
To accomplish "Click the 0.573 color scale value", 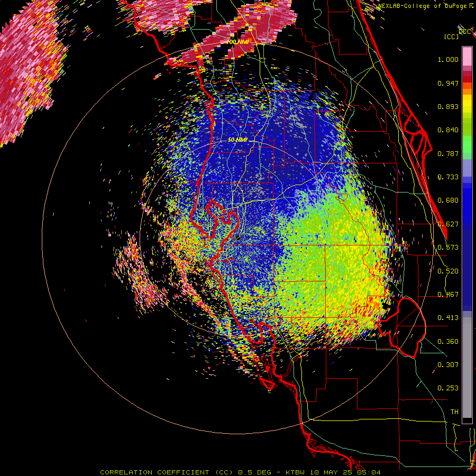I will [x=448, y=248].
